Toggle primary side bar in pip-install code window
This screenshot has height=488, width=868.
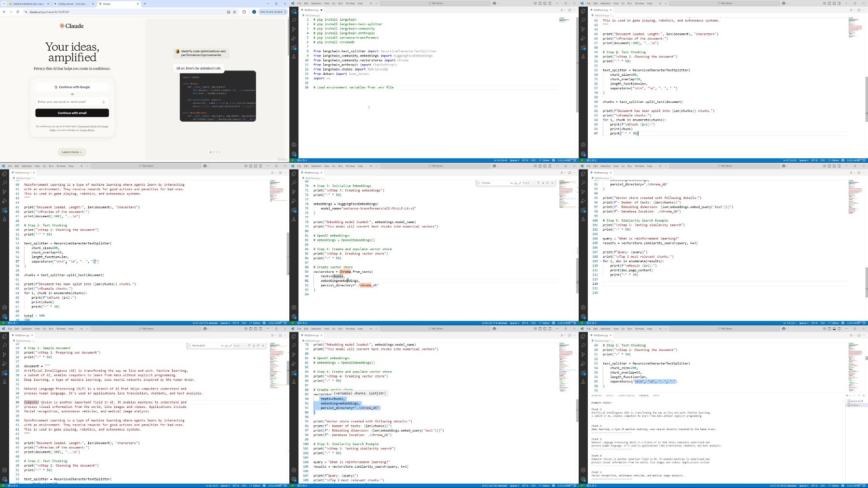click(x=540, y=3)
